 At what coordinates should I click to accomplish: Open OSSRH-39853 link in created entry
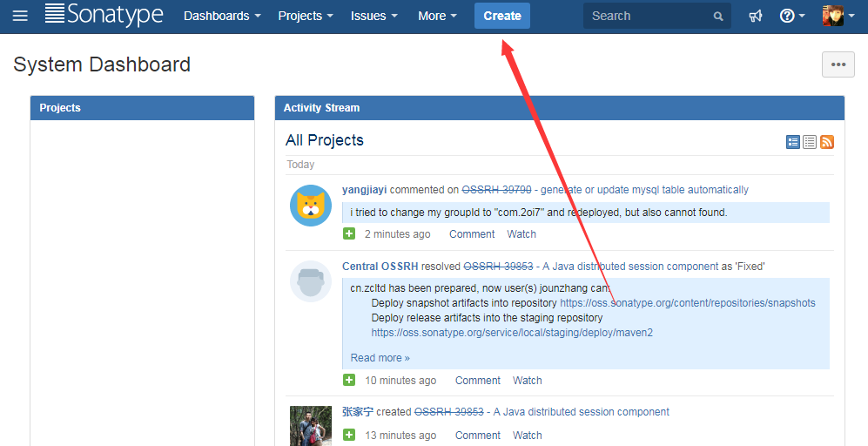[449, 412]
